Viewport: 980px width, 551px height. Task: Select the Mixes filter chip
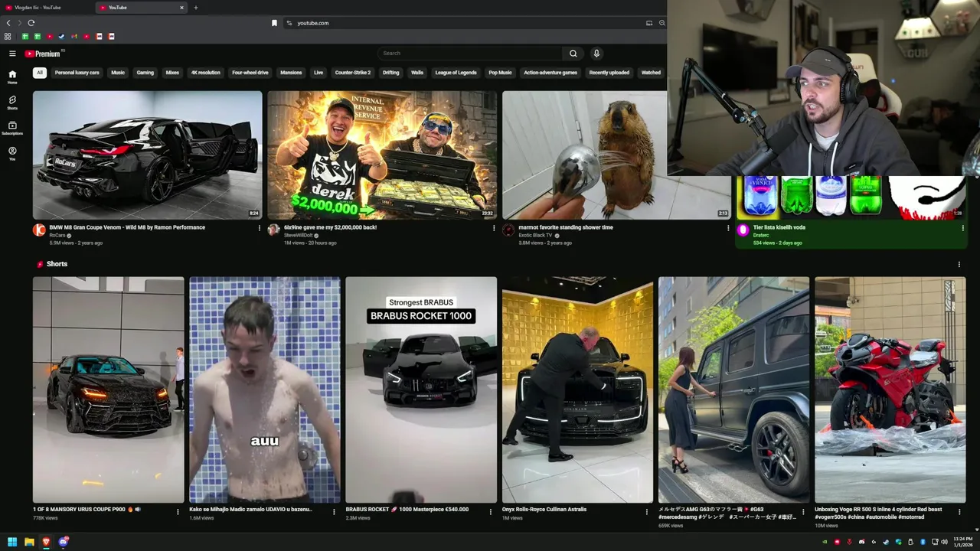pos(172,73)
